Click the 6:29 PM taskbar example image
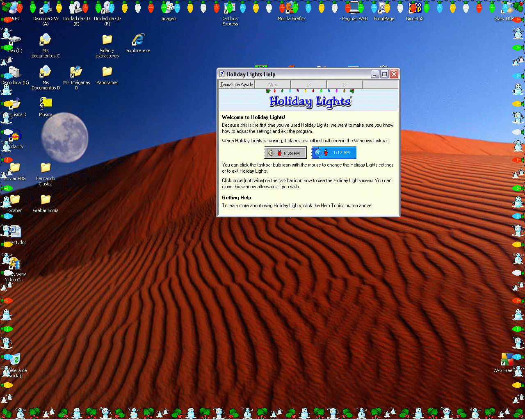 click(285, 153)
